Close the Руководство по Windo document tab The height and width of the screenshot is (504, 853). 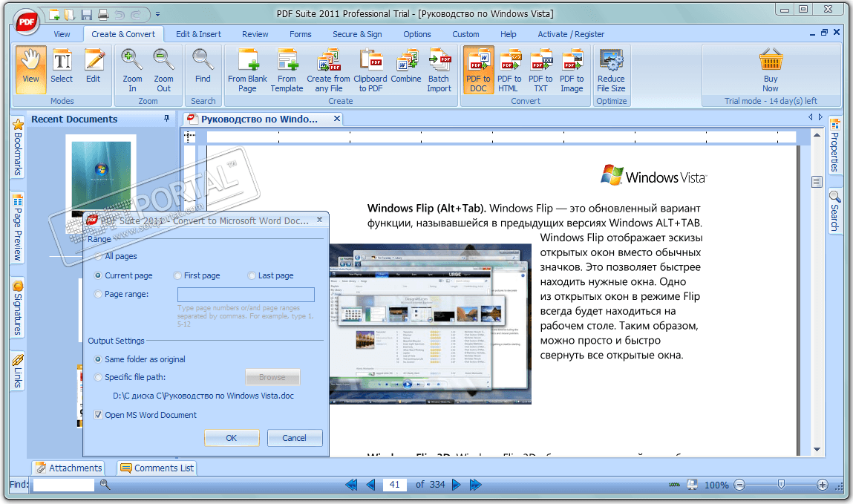(x=337, y=118)
